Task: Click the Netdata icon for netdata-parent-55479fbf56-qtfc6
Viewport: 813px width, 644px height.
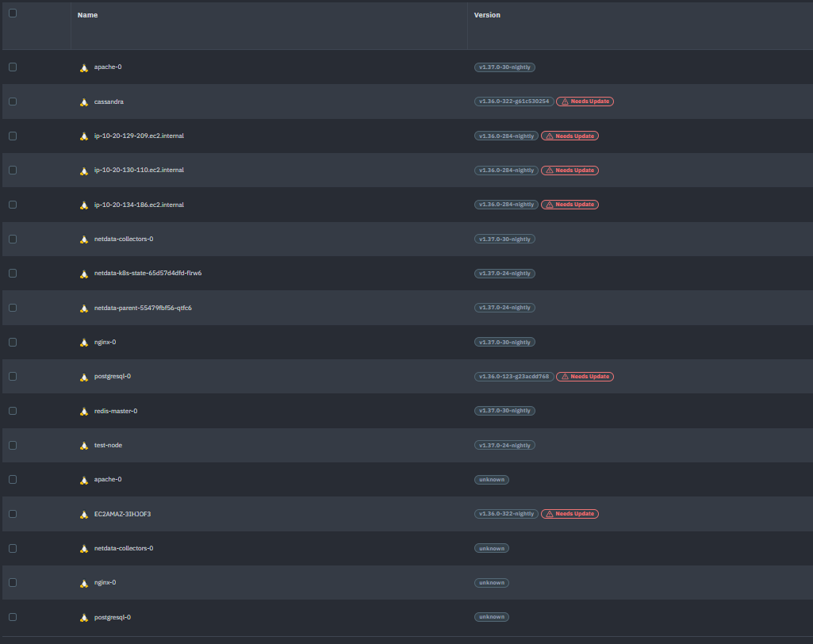Action: pyautogui.click(x=83, y=308)
